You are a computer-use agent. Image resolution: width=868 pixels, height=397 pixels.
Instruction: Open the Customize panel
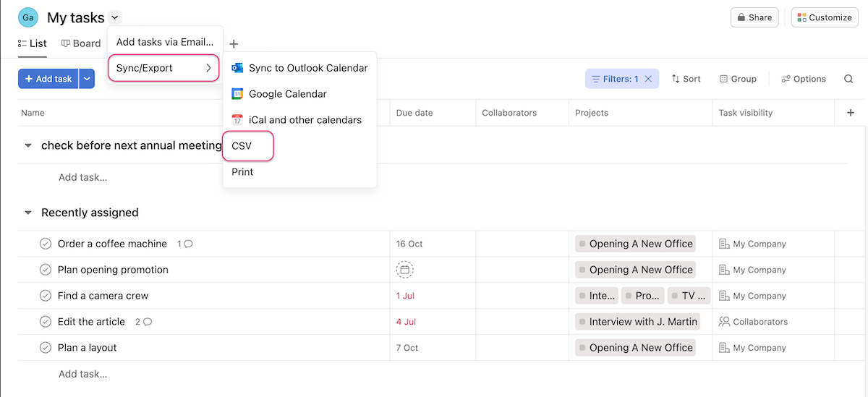tap(825, 17)
